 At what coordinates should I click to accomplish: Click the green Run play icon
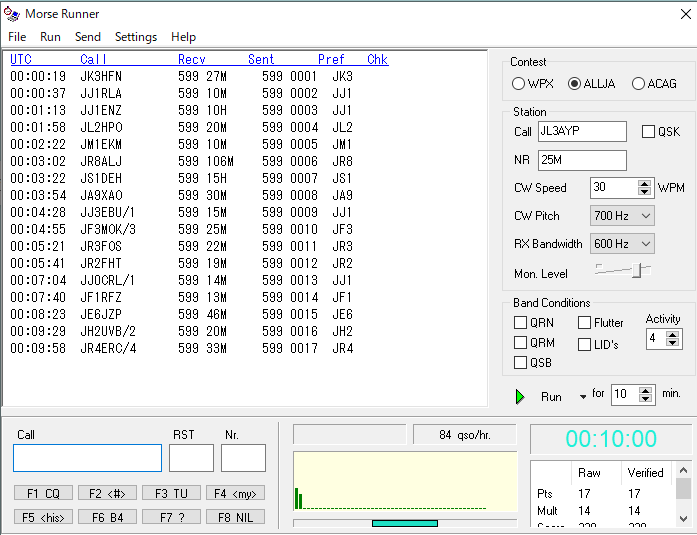520,396
